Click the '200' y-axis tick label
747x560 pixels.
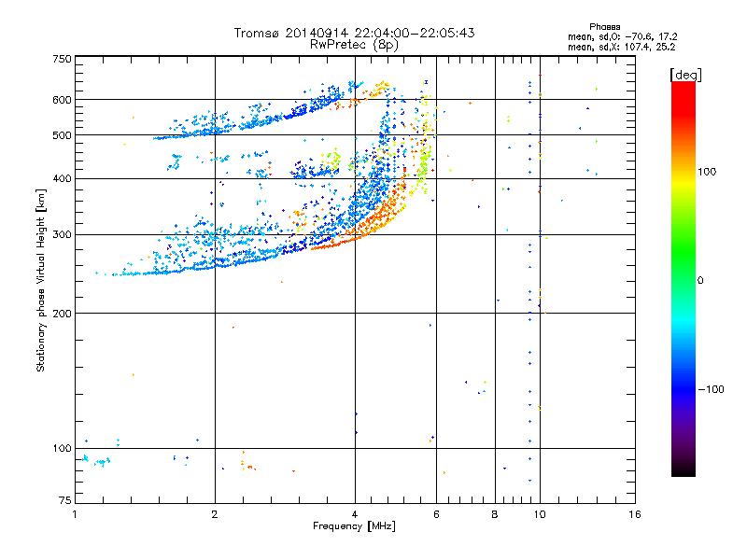[62, 314]
